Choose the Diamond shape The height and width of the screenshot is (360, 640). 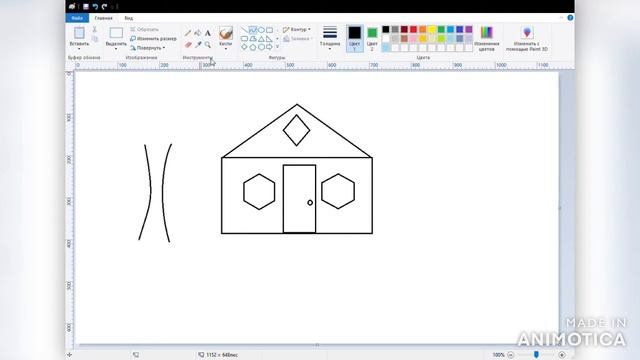click(x=244, y=47)
